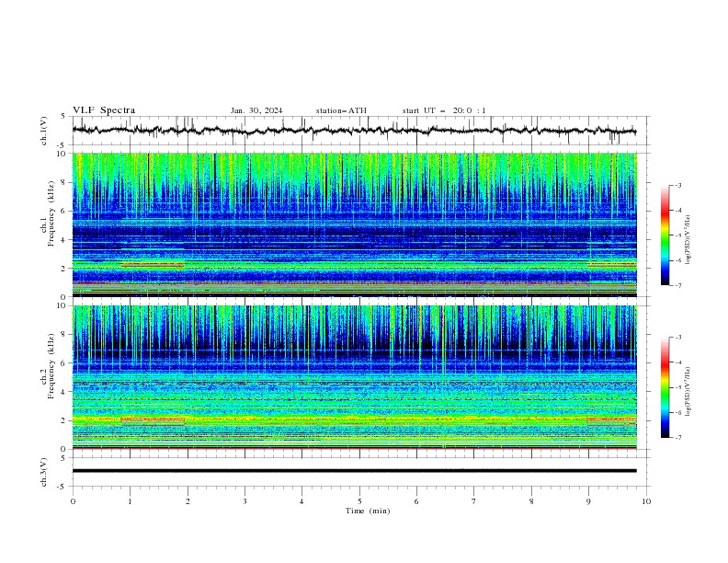Click the ch.3 black flat trace

355,471
